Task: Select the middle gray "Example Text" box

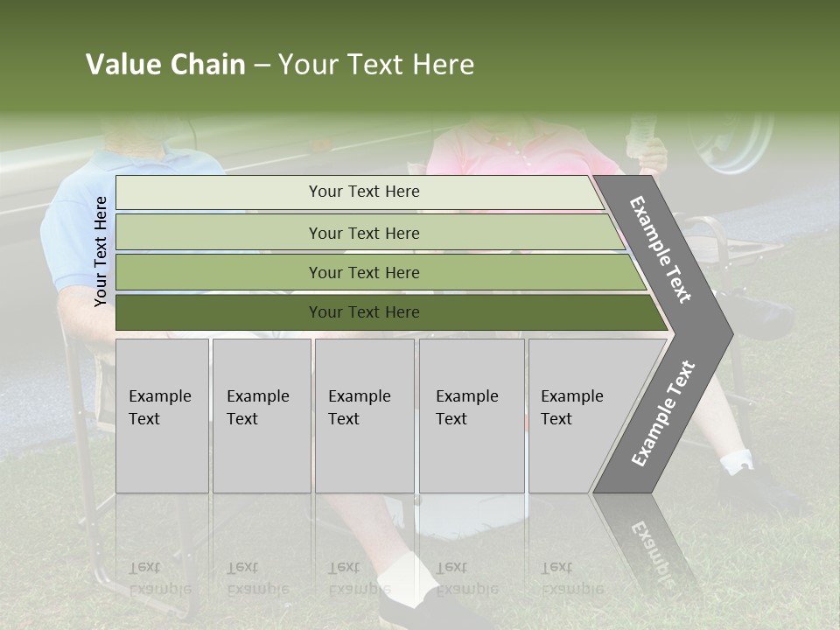Action: pyautogui.click(x=363, y=415)
